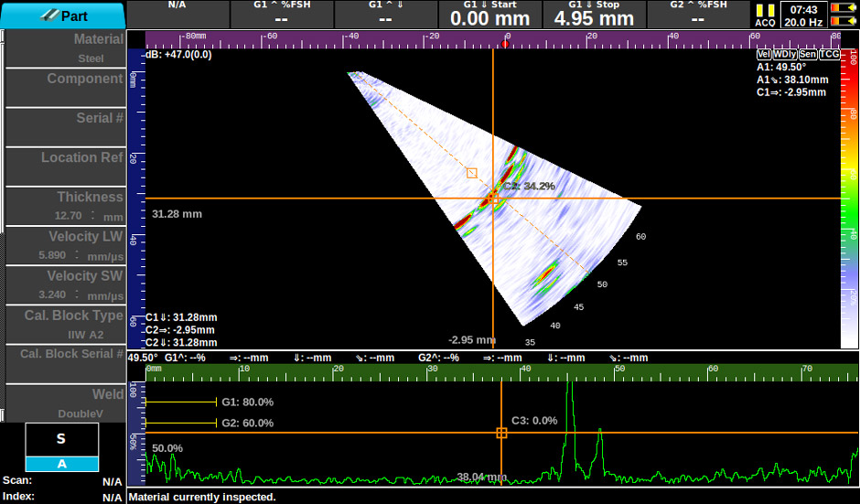Open the Material Steel setting
Image resolution: width=860 pixels, height=504 pixels.
point(65,48)
